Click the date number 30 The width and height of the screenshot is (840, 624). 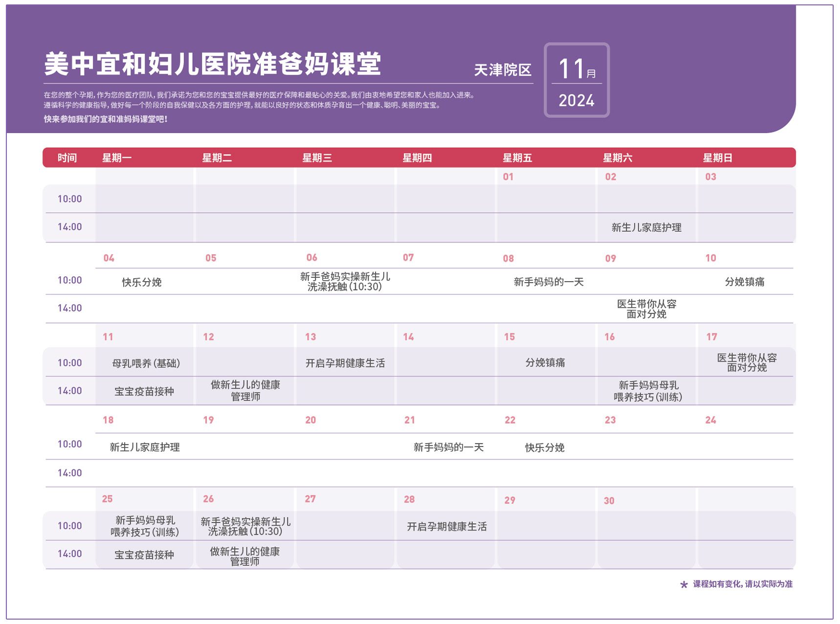[609, 500]
